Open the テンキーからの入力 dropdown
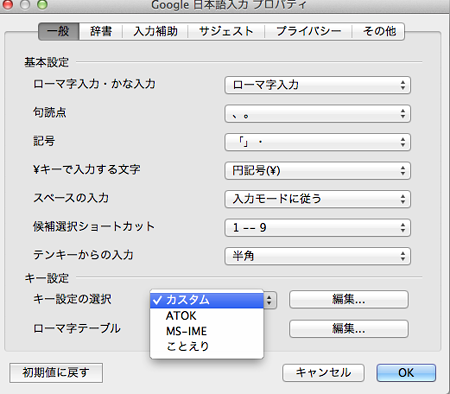450x394 pixels. [317, 256]
